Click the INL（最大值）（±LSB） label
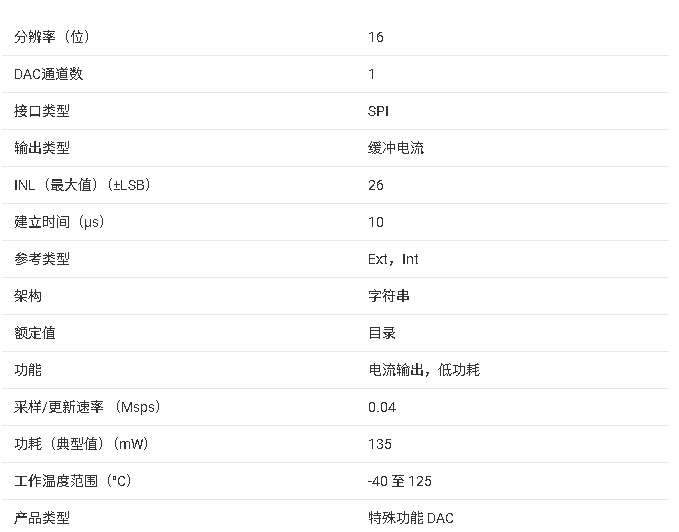Image resolution: width=679 pixels, height=532 pixels. [x=83, y=185]
